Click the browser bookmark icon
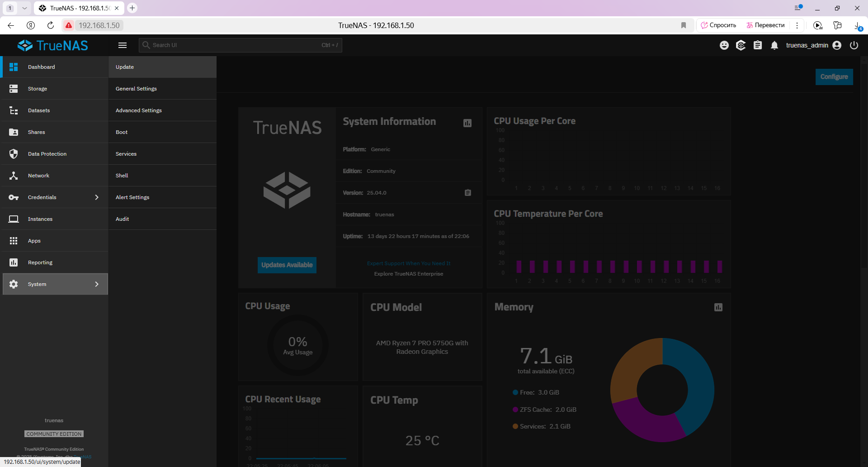The height and width of the screenshot is (467, 868). [x=684, y=25]
